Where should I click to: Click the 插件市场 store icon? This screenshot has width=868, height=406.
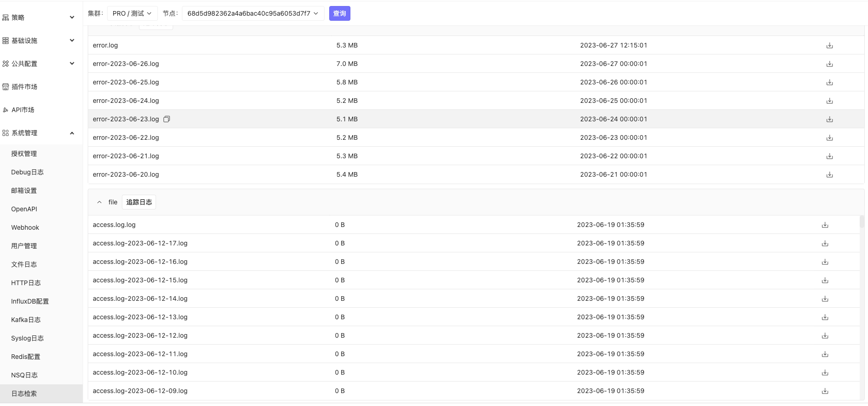click(x=6, y=87)
